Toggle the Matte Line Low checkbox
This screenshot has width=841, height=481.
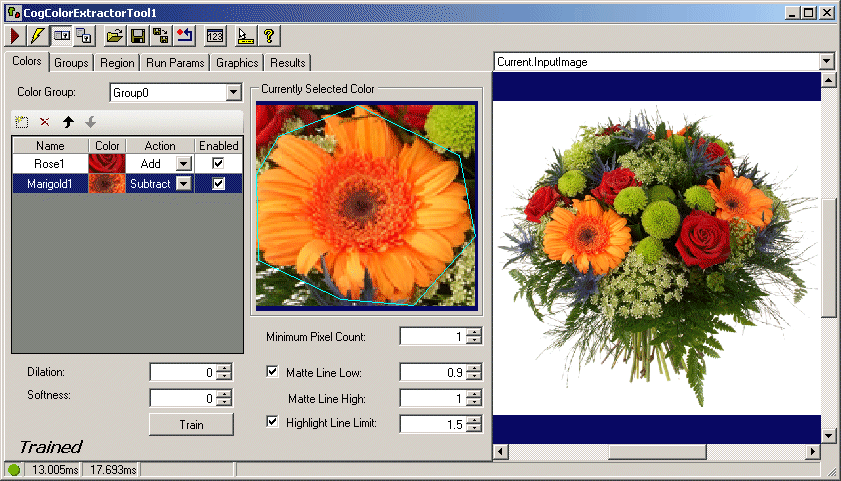click(273, 372)
